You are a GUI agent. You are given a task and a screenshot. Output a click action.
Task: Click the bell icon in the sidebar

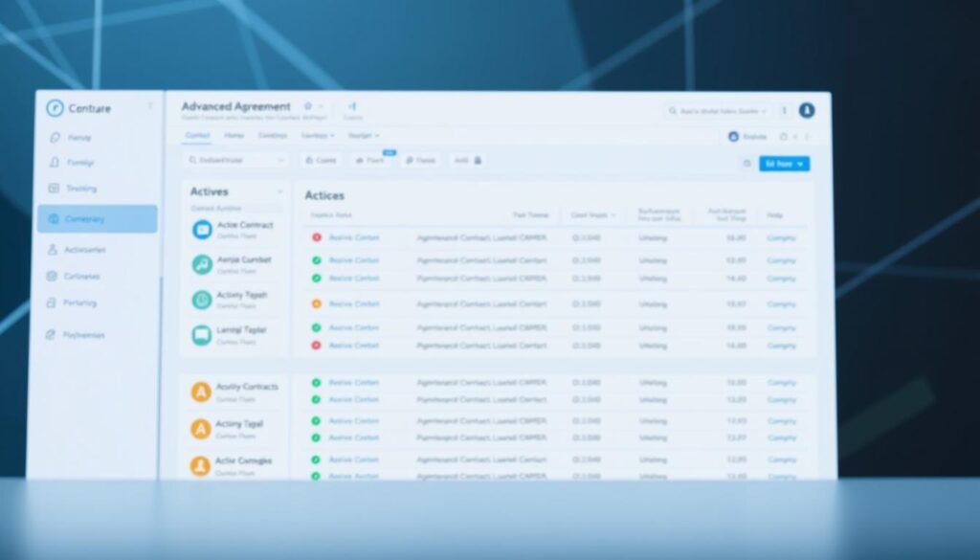pos(55,163)
